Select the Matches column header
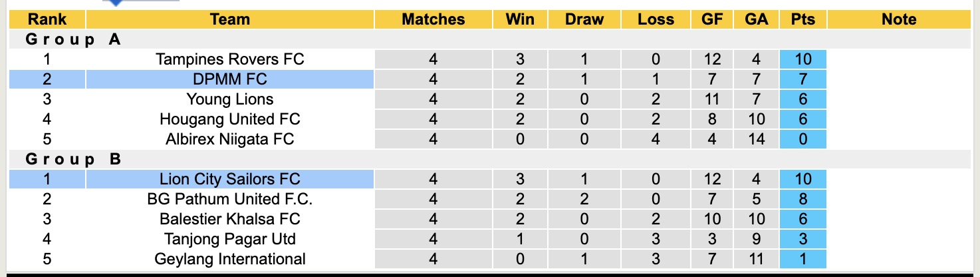 pyautogui.click(x=433, y=19)
